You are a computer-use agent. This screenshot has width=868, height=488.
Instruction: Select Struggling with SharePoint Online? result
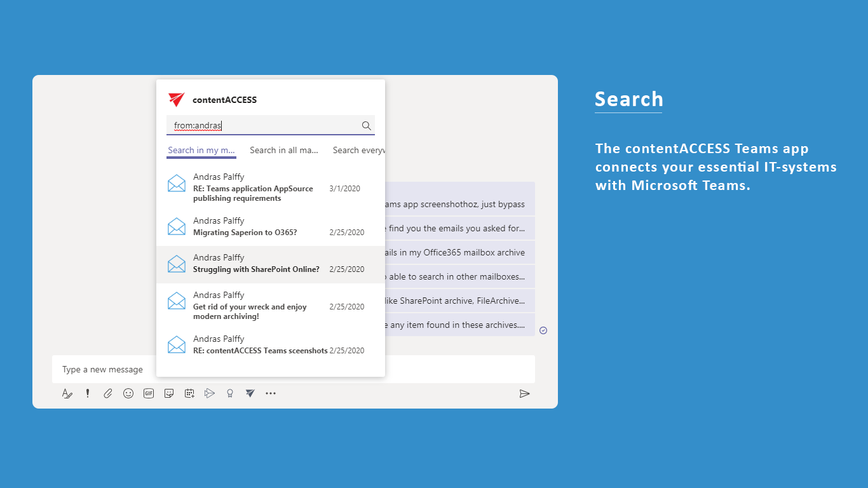[x=270, y=264]
